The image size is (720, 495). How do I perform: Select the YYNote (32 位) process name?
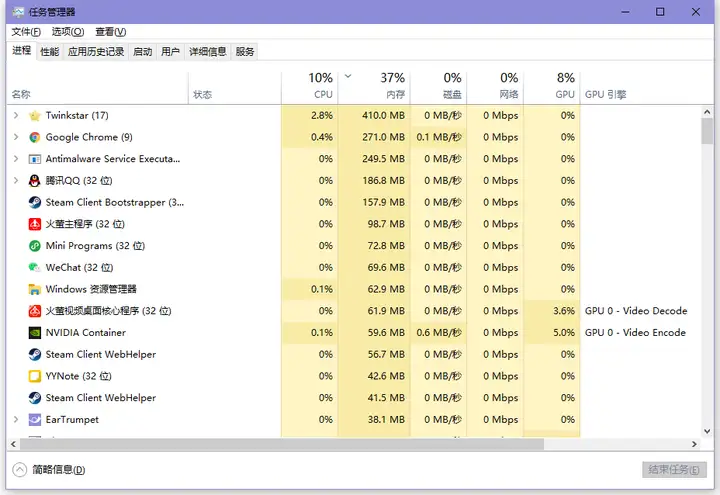78,376
